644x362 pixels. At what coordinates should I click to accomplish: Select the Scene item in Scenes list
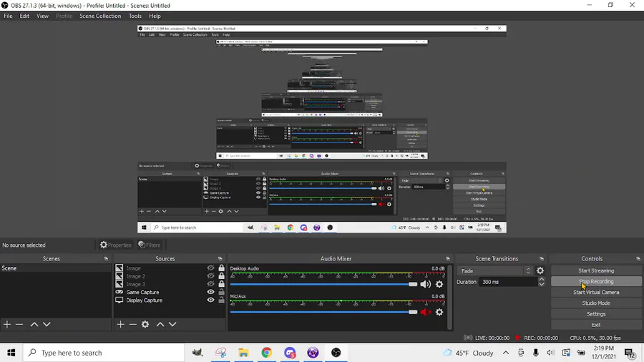pyautogui.click(x=55, y=268)
